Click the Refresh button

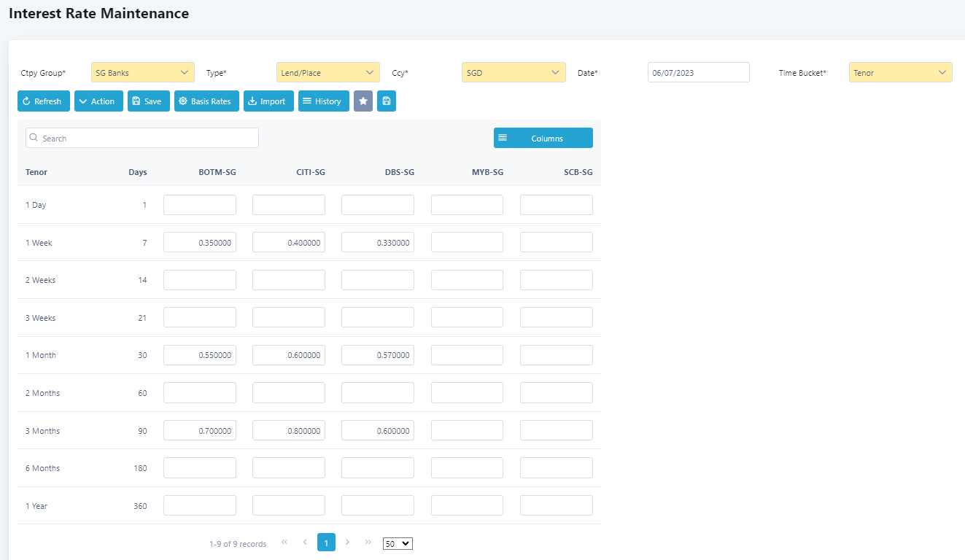point(44,101)
